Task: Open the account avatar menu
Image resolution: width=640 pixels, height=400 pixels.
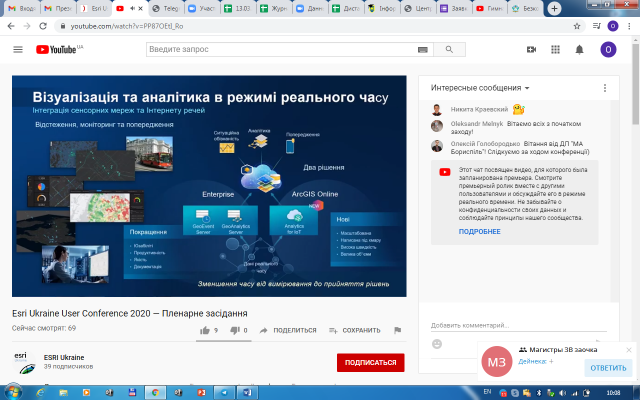Action: [608, 49]
